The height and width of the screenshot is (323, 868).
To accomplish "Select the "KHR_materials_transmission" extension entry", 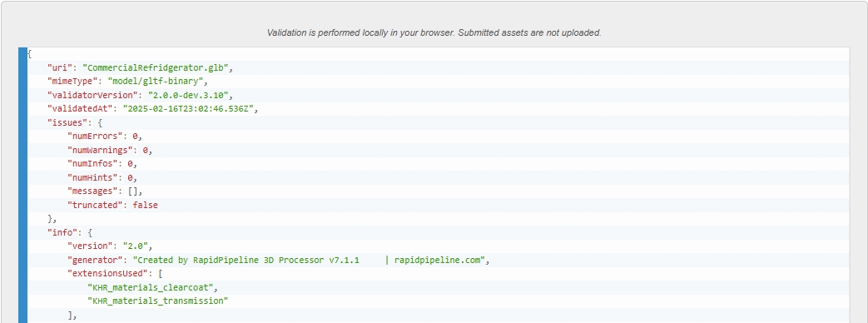I will (x=158, y=301).
